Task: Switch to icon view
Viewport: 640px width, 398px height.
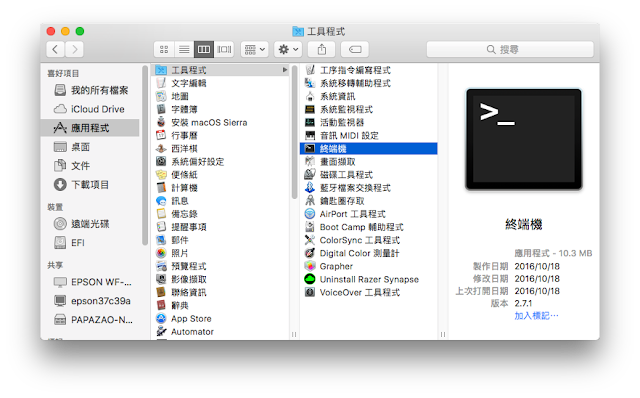Action: 164,49
